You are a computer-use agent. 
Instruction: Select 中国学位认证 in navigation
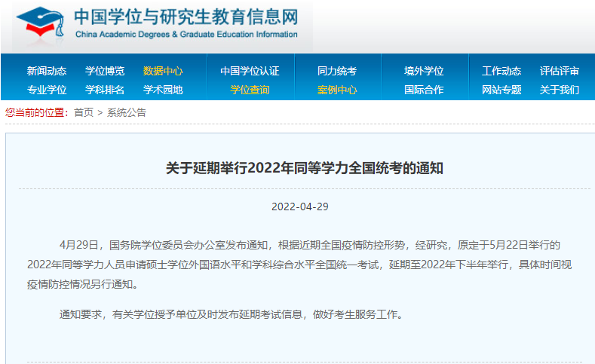point(250,72)
